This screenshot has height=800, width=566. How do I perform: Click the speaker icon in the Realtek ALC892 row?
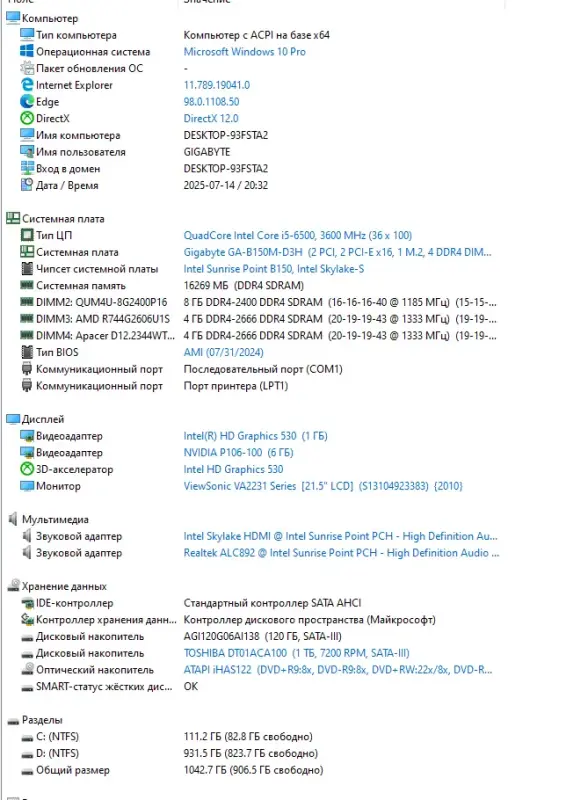tap(27, 553)
